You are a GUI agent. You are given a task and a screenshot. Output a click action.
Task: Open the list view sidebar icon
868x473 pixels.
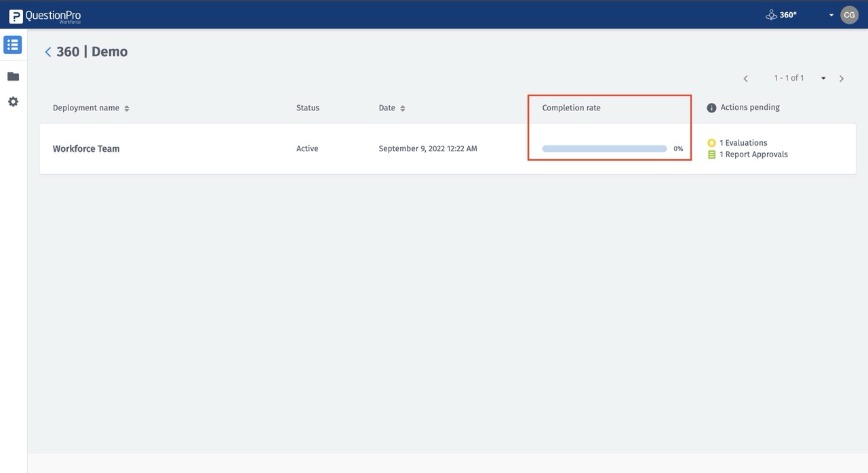click(x=13, y=45)
